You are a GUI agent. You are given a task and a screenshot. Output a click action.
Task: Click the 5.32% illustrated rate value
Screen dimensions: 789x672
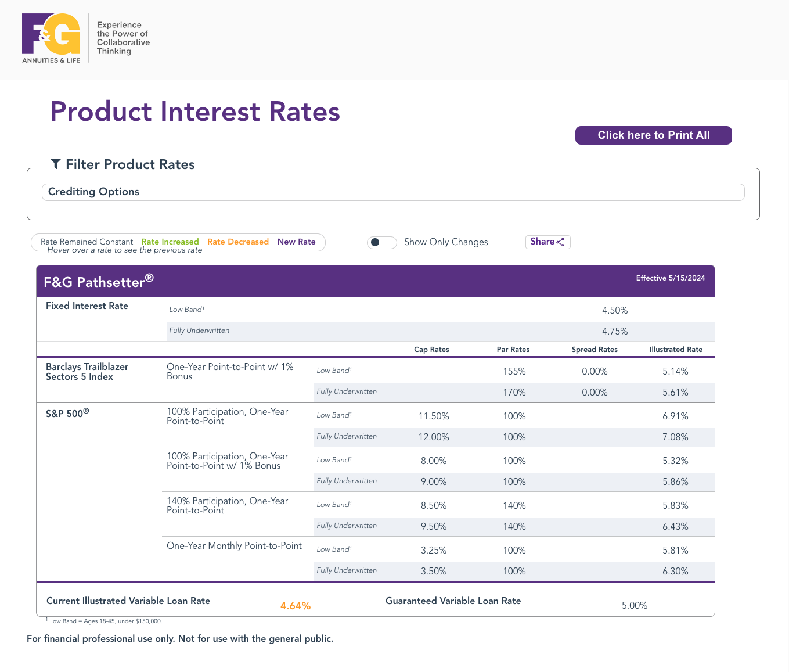[675, 461]
